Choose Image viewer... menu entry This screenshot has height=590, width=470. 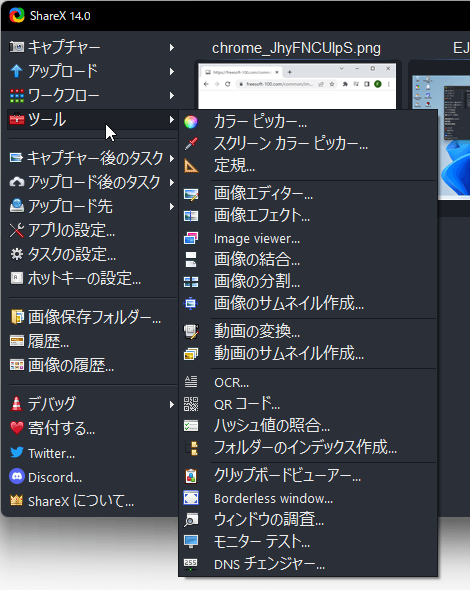click(308, 238)
